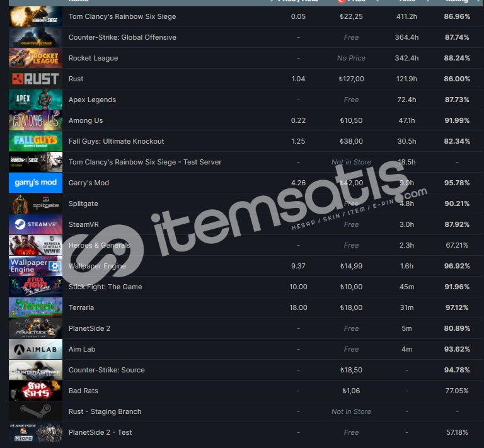This screenshot has height=448, width=484.
Task: Open the Wallpaper Engine thumbnail
Action: 35,266
